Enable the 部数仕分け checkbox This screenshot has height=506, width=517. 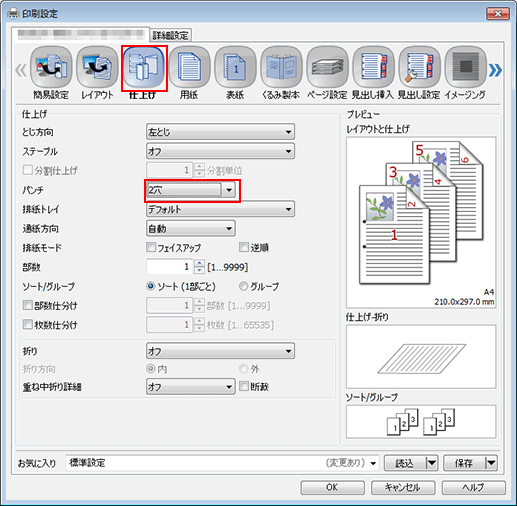point(27,305)
